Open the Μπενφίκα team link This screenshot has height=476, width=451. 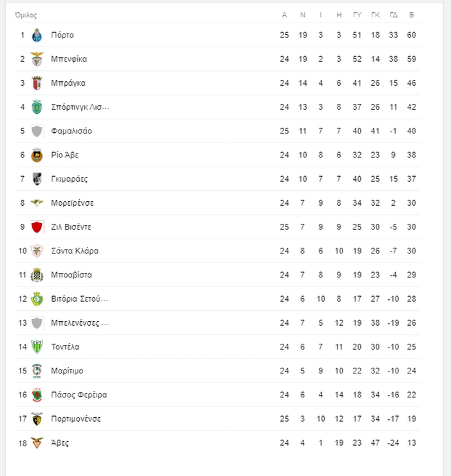tap(69, 59)
